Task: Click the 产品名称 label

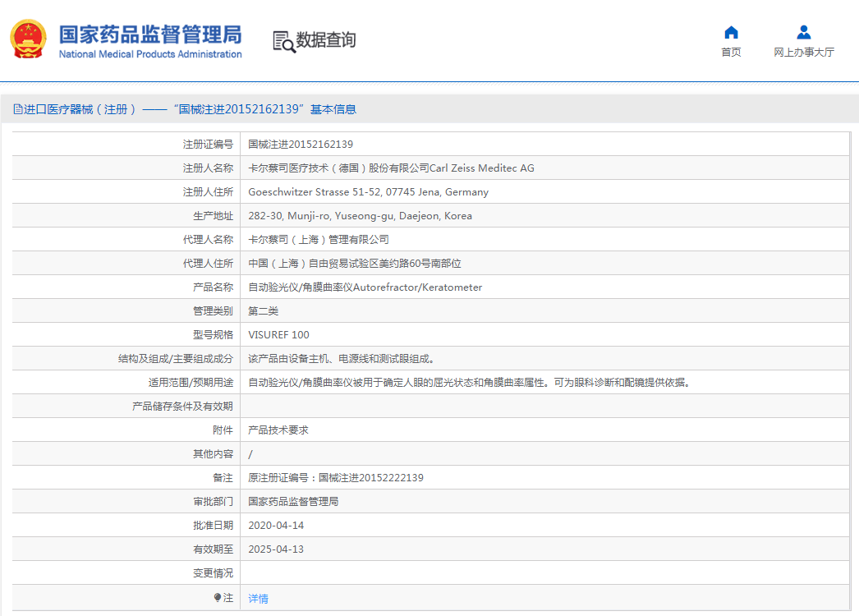Action: click(x=213, y=287)
